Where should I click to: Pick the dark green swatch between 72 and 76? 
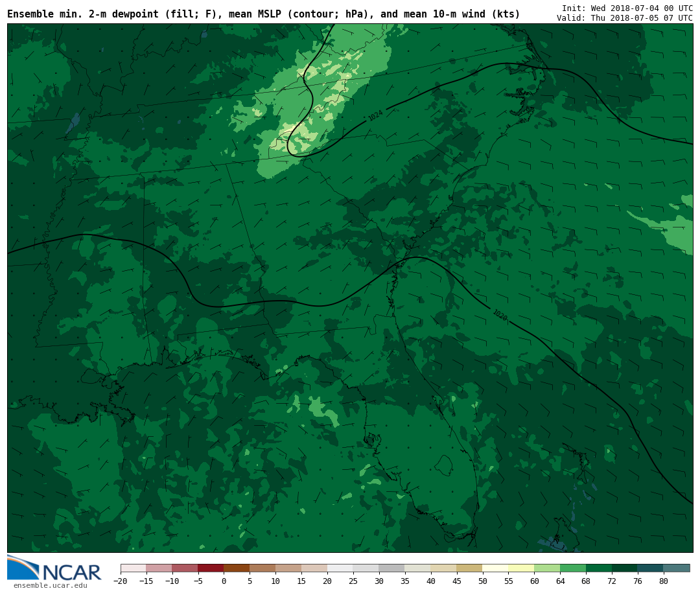tap(624, 568)
